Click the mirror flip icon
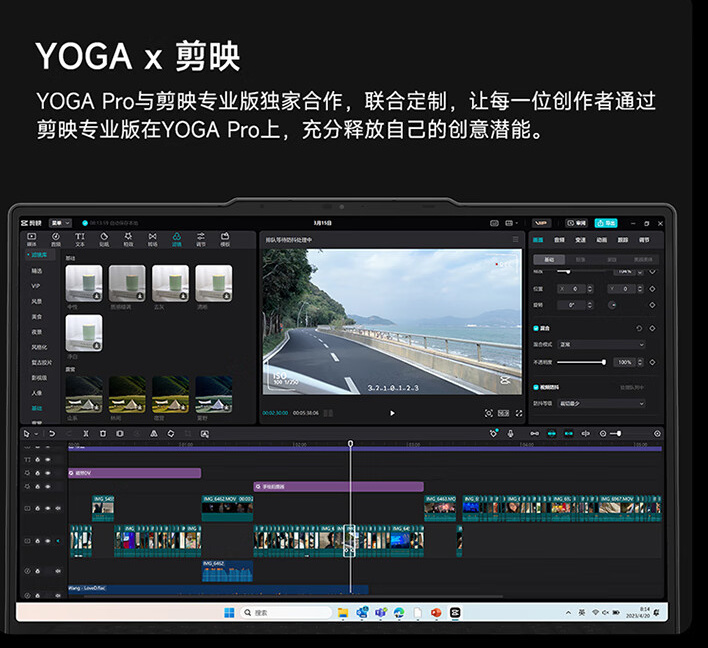This screenshot has height=648, width=708. pos(154,434)
